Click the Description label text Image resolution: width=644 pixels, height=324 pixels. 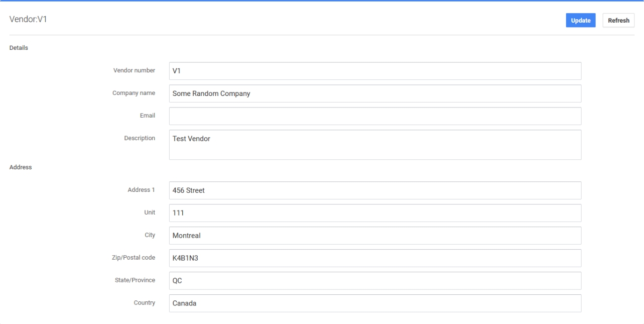pyautogui.click(x=140, y=138)
